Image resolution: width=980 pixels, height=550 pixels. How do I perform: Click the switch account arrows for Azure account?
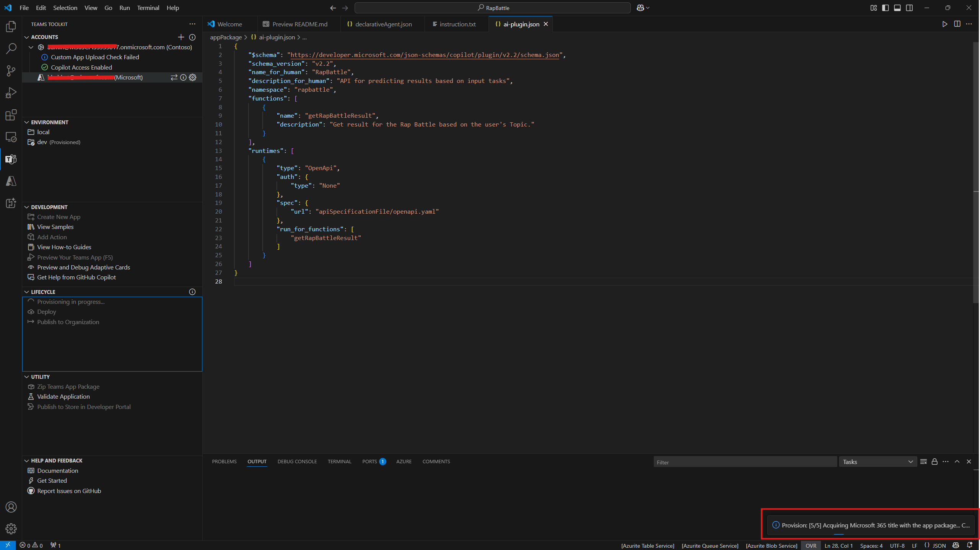point(174,78)
